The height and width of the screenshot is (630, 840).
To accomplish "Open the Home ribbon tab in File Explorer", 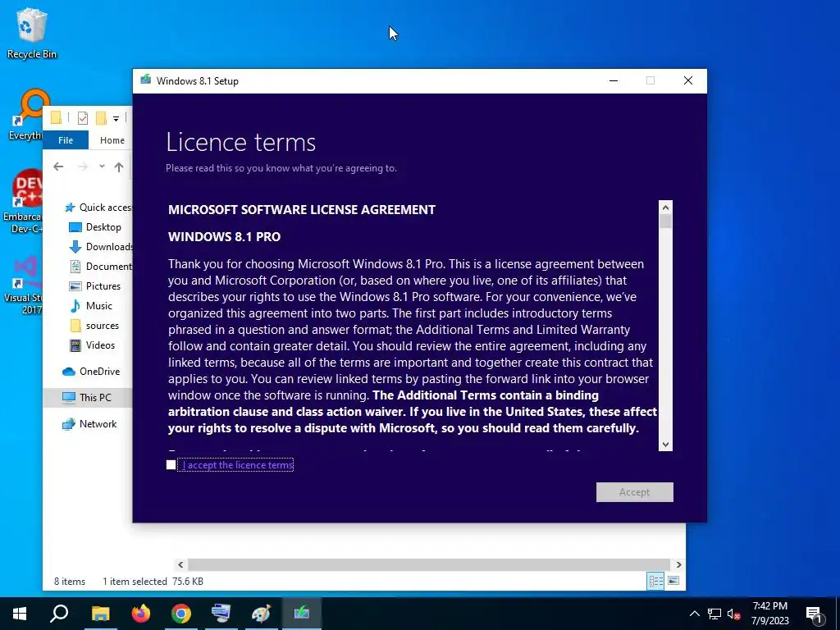I will (x=112, y=139).
